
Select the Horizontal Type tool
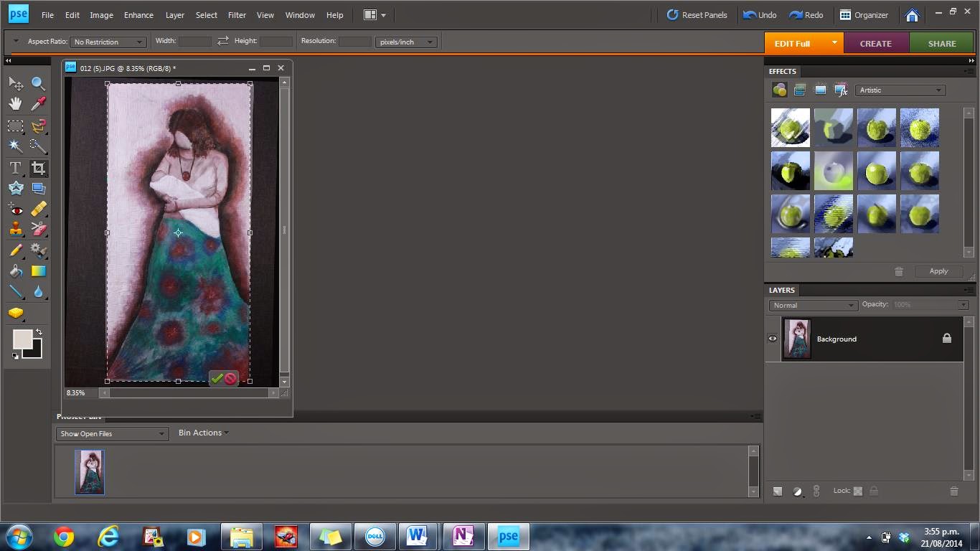(16, 169)
